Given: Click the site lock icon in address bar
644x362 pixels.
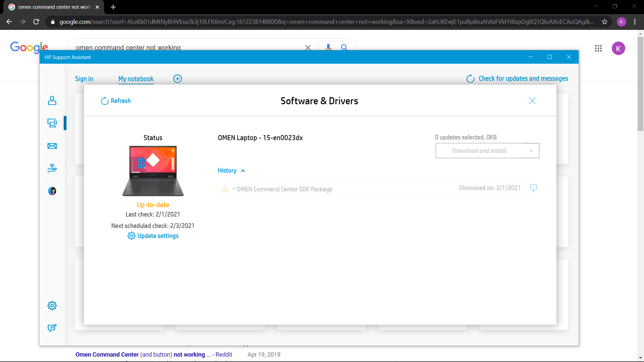Looking at the screenshot, I should tap(53, 22).
